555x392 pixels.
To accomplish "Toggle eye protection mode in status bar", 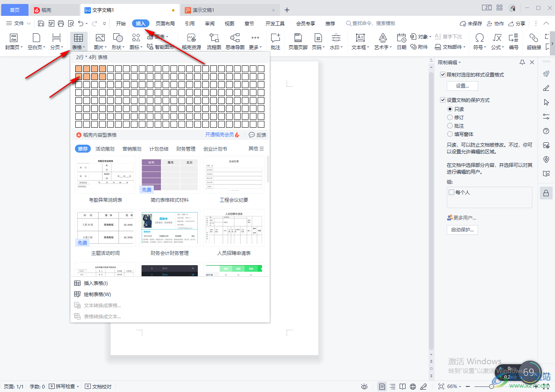I will 364,386.
